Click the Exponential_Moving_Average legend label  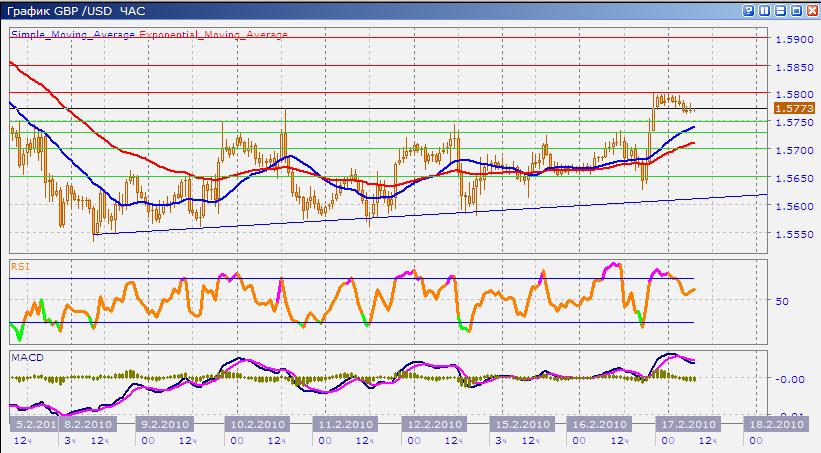[214, 34]
